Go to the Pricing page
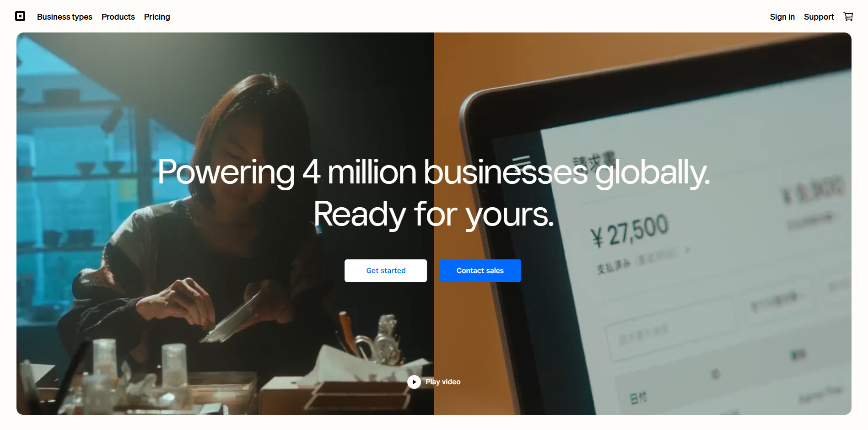Viewport: 868px width, 430px height. (x=157, y=17)
